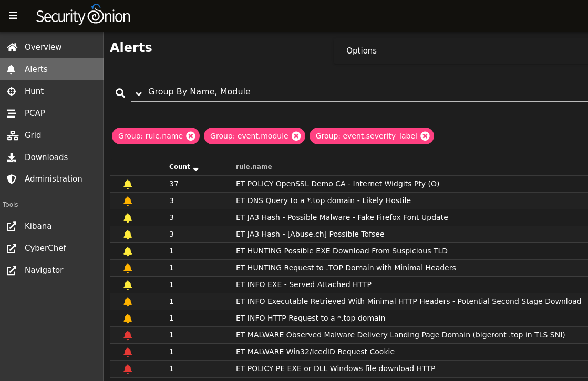
Task: Acknowledge the Win32/IcedID Request Cookie alert bell
Action: 128,352
